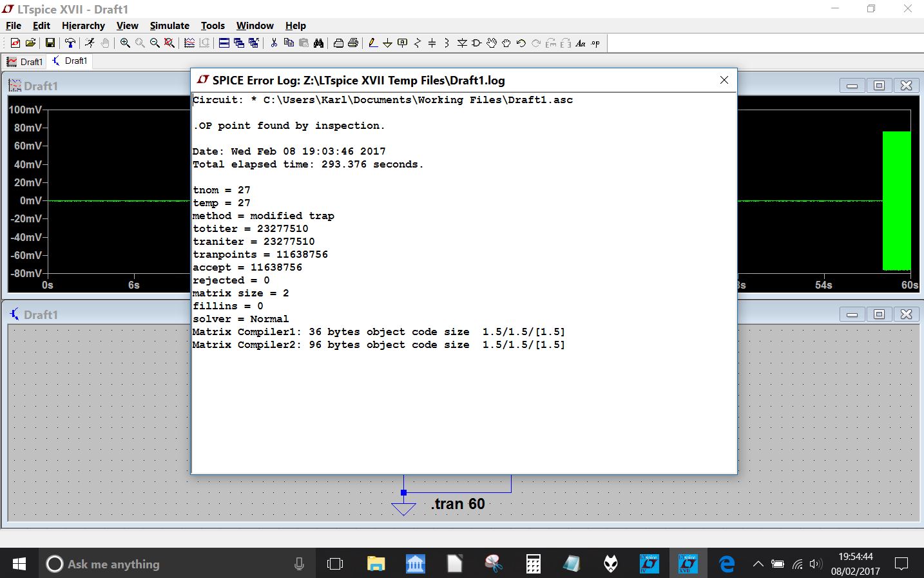
Task: Click the ground symbol in the schematic
Action: 403,509
